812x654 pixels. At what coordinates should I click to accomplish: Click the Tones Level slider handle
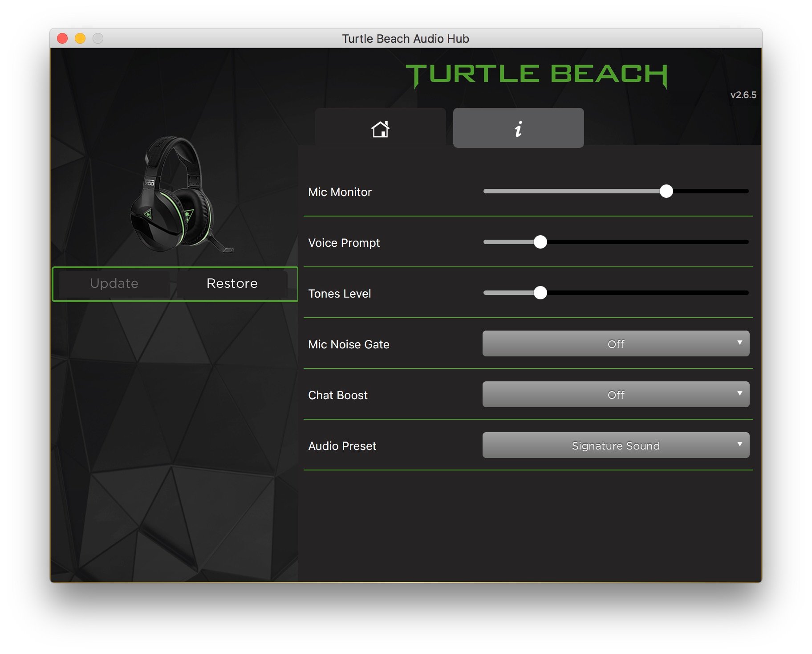(540, 293)
